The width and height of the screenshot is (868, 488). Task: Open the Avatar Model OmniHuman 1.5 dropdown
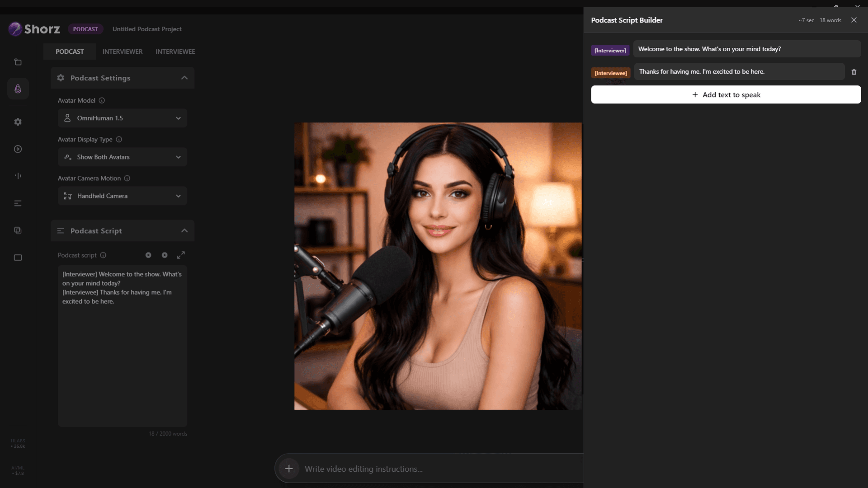(x=123, y=118)
